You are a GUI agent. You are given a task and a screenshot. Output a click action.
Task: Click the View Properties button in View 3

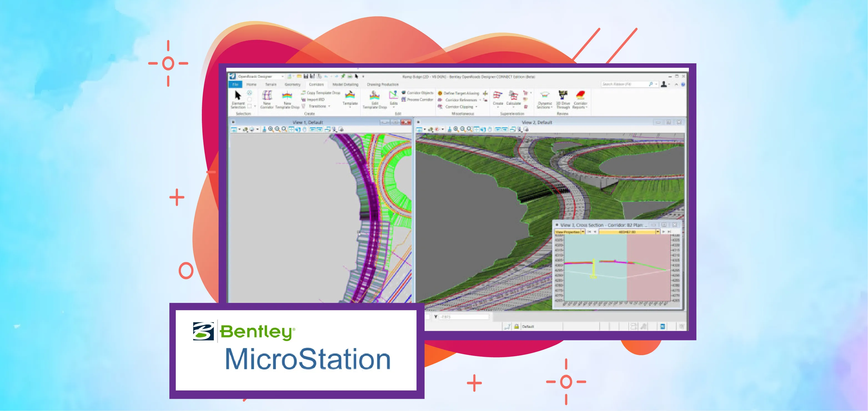pyautogui.click(x=568, y=232)
